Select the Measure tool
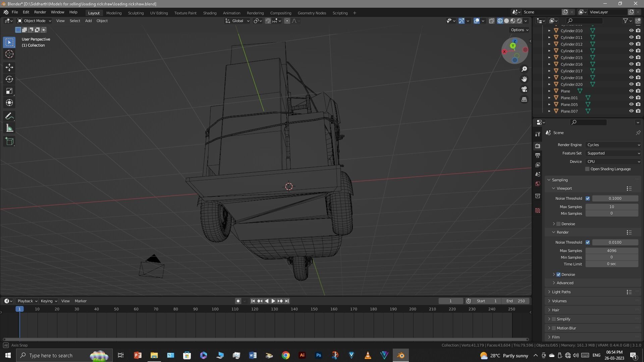Screen dimensions: 644x362 (9, 128)
